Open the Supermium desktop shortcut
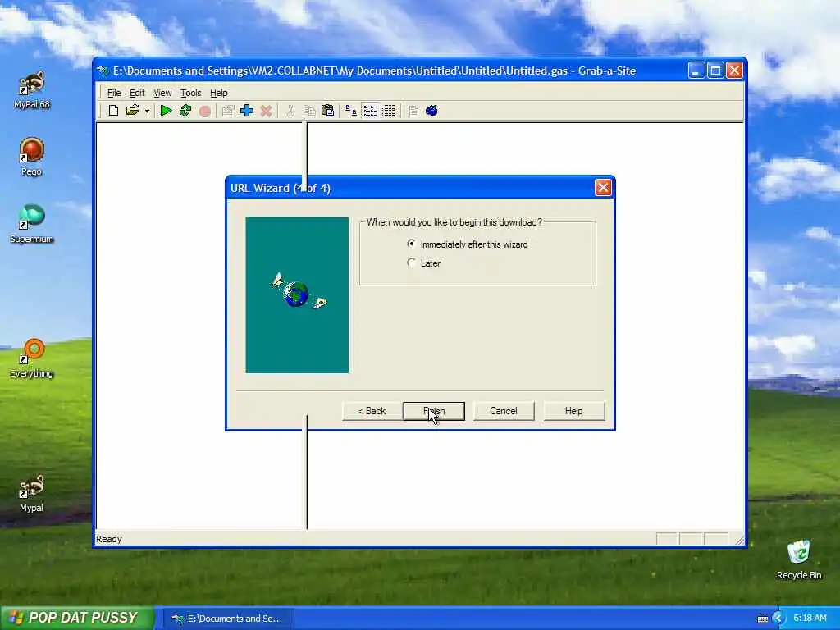 coord(32,224)
